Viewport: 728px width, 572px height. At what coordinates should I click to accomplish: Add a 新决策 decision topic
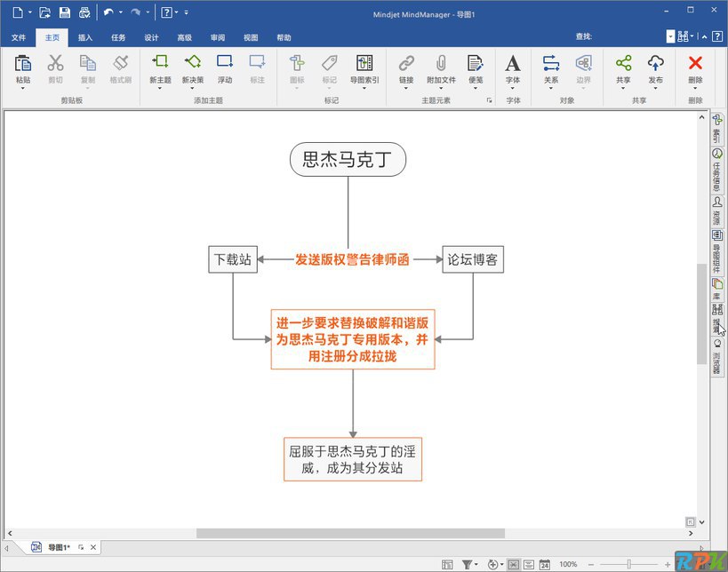(x=193, y=62)
